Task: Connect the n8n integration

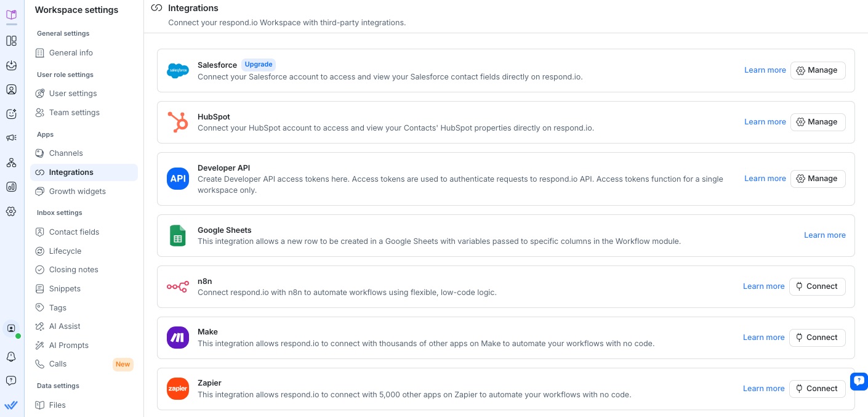Action: [817, 286]
